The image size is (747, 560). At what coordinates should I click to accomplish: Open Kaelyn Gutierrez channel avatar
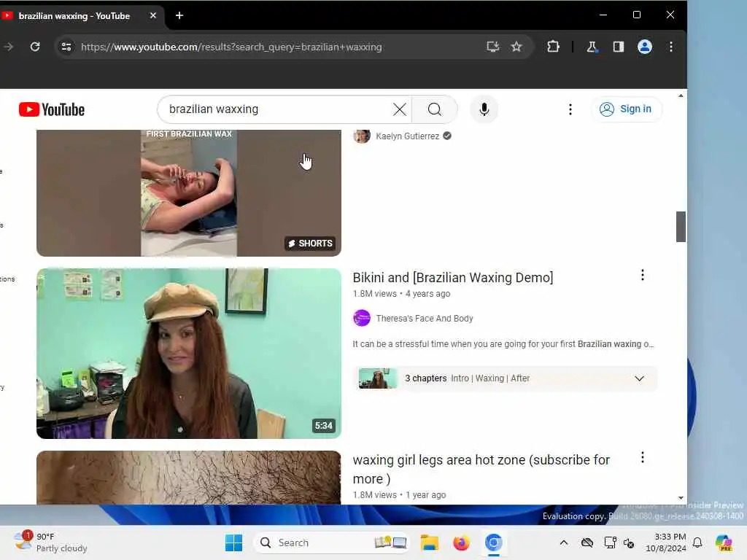[x=362, y=136]
